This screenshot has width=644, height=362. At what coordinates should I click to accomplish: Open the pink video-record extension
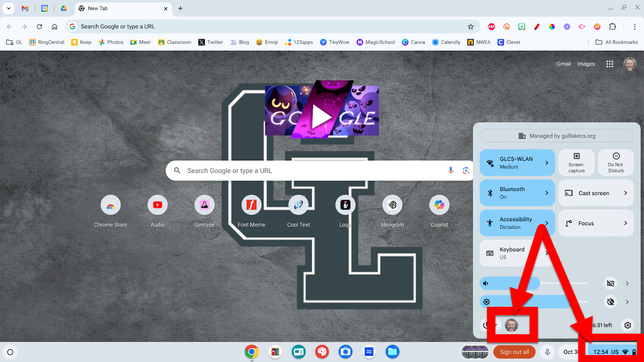582,27
